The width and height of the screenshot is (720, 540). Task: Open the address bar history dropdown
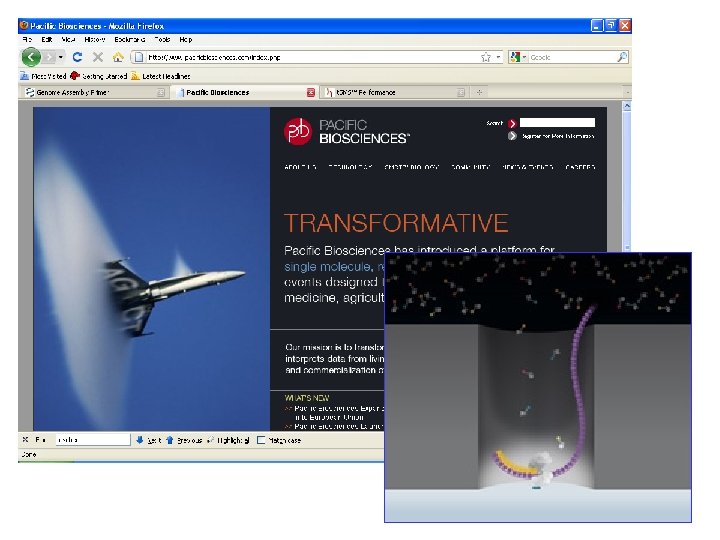click(499, 57)
